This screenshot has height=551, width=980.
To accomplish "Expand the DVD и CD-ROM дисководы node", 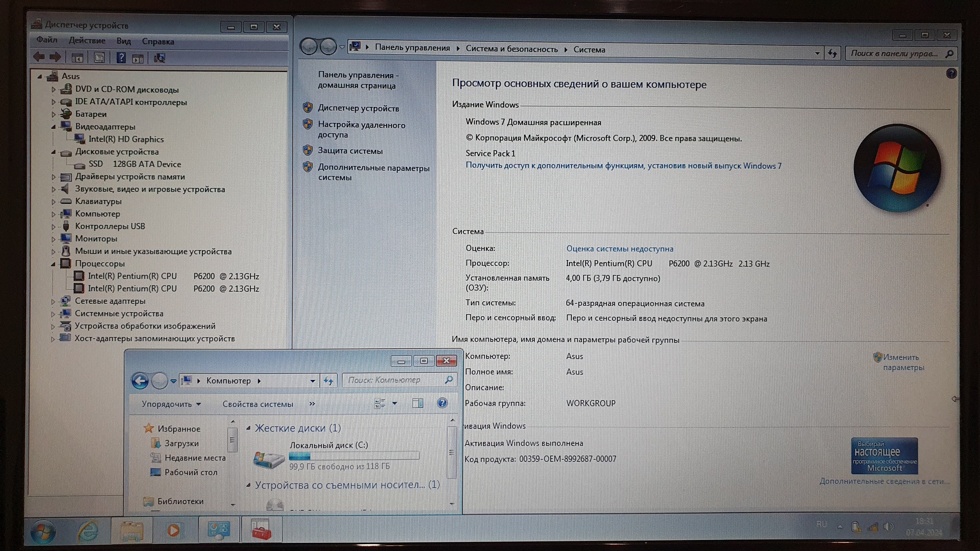I will pyautogui.click(x=54, y=89).
